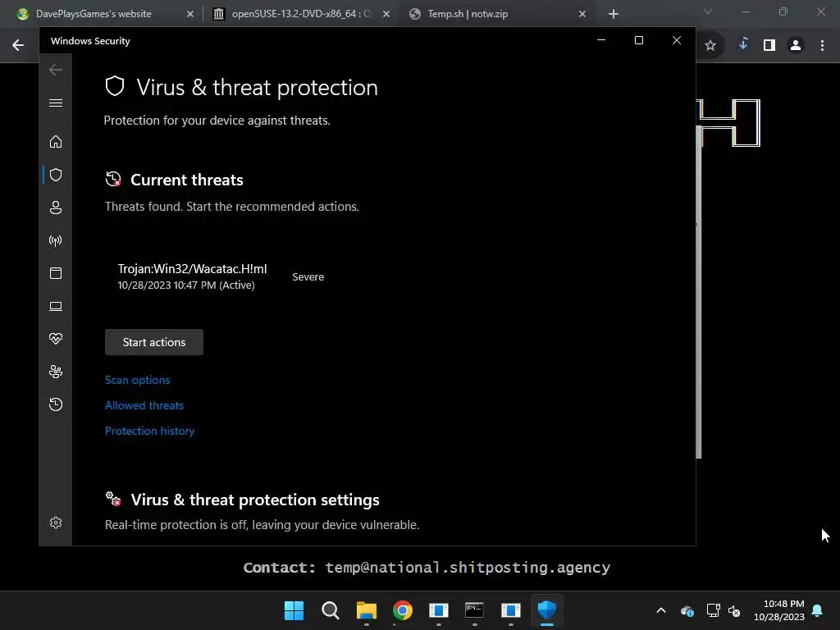This screenshot has width=840, height=630.
Task: Open File Explorer from the taskbar
Action: (x=367, y=610)
